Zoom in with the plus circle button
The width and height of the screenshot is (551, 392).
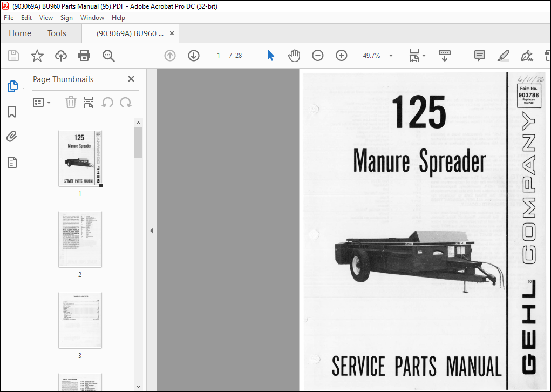click(342, 56)
